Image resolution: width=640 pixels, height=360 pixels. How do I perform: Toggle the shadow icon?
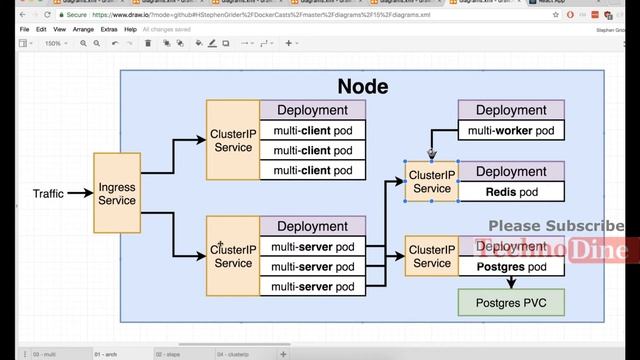[226, 43]
